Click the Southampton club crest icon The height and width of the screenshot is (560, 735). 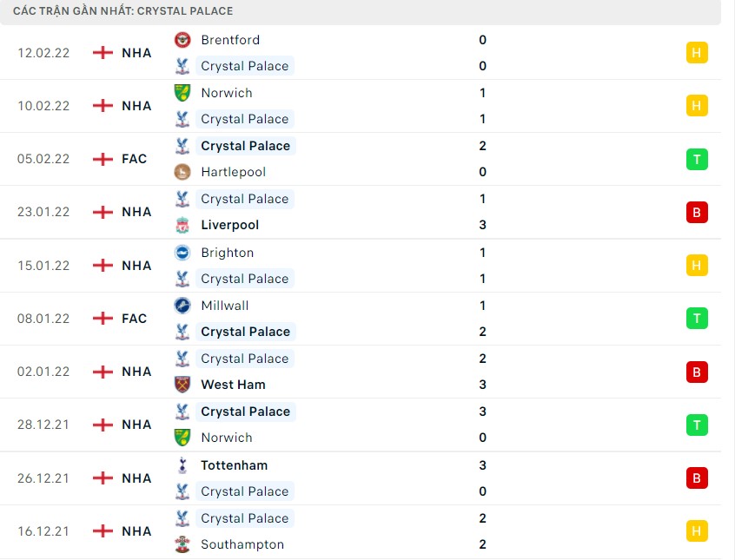pyautogui.click(x=183, y=544)
